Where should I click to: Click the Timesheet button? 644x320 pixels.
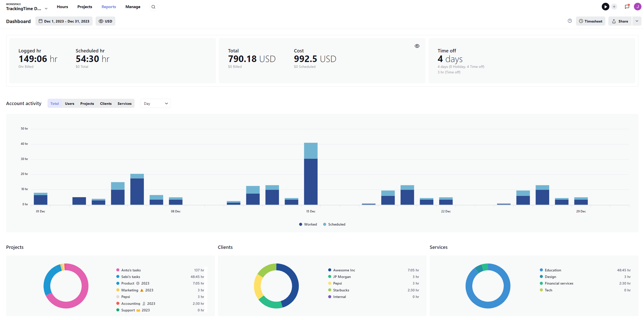coord(591,21)
